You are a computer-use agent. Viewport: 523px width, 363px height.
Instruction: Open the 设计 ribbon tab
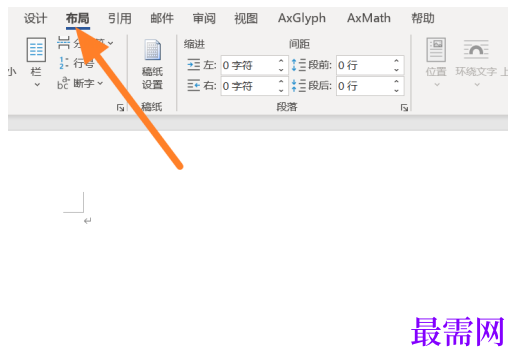coord(35,18)
